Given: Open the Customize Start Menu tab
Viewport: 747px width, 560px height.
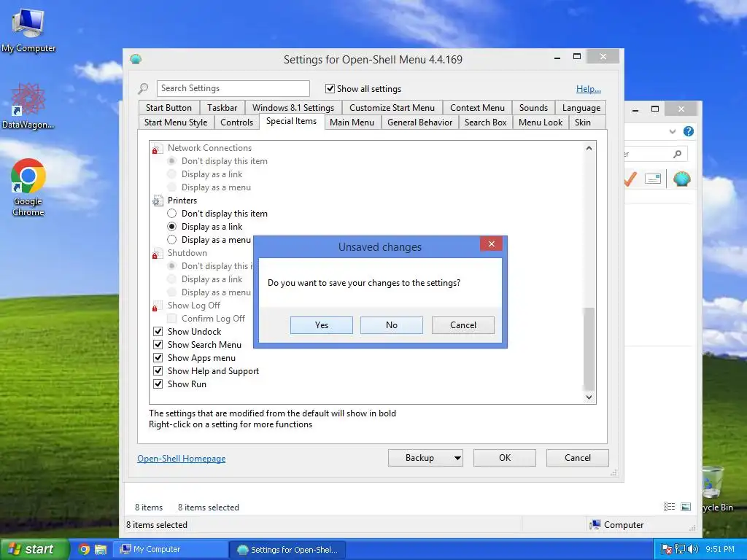Looking at the screenshot, I should [x=392, y=108].
